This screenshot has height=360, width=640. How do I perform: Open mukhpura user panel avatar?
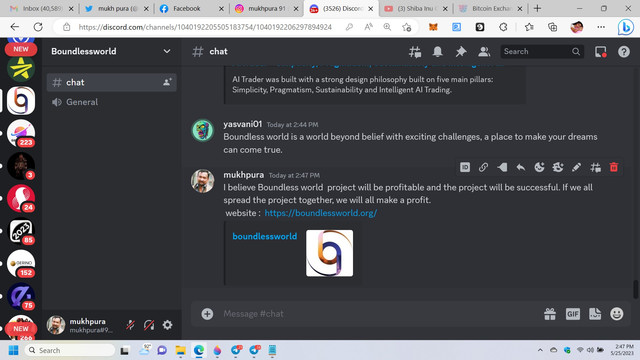click(x=56, y=325)
